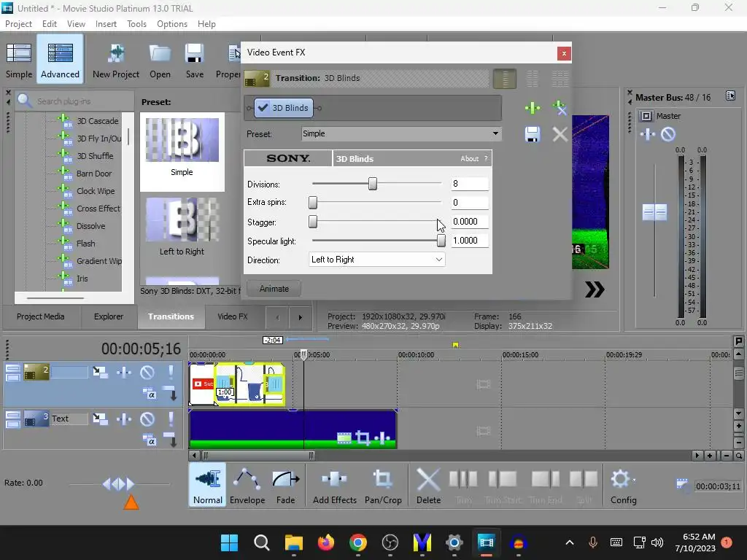Open the Preset dropdown showing Simple
The height and width of the screenshot is (560, 747).
coord(401,134)
